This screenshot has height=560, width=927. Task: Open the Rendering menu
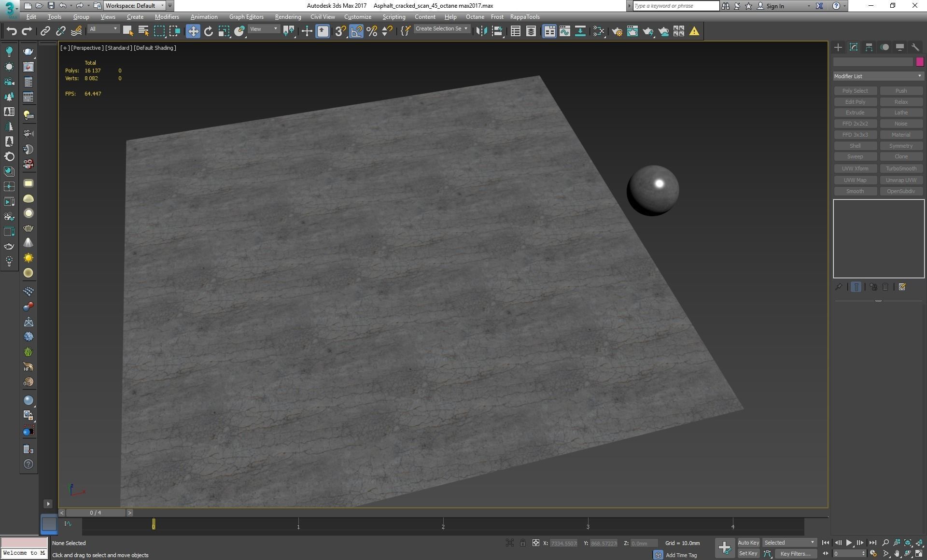click(x=288, y=17)
